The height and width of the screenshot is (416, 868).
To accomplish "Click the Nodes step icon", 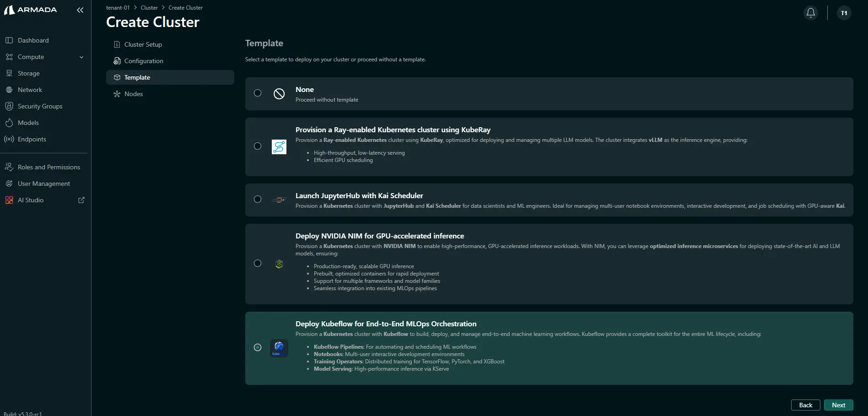I will (117, 94).
